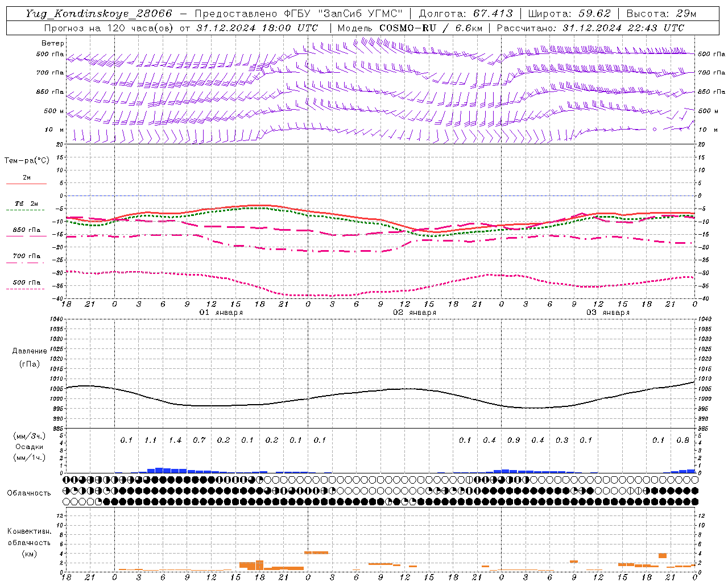Image resolution: width=728 pixels, height=582 pixels.
Task: Click the "01 января" date label
Action: click(221, 313)
